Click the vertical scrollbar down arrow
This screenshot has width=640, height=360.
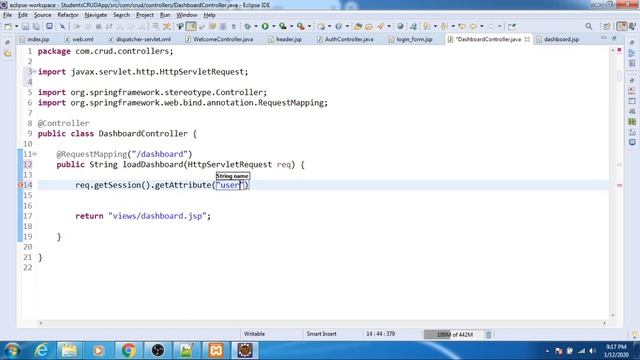pyautogui.click(x=613, y=316)
